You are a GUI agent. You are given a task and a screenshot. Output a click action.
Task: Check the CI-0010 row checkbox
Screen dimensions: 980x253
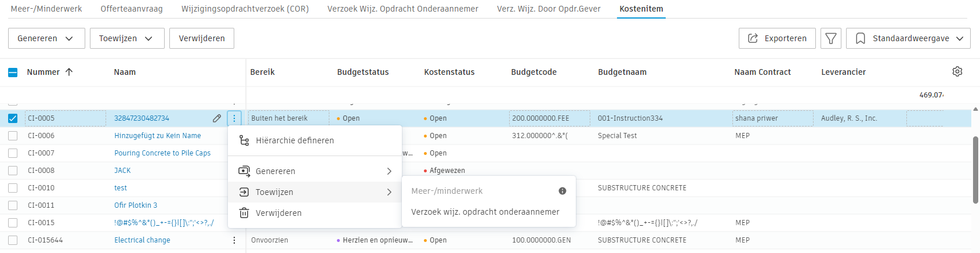[13, 188]
